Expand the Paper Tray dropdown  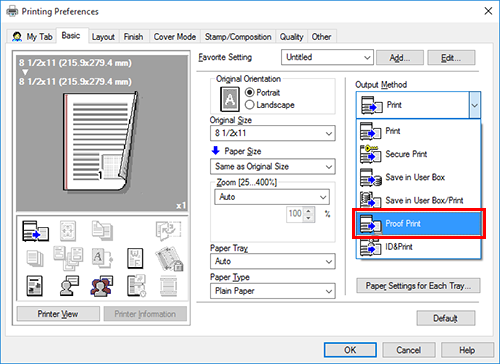[x=273, y=261]
